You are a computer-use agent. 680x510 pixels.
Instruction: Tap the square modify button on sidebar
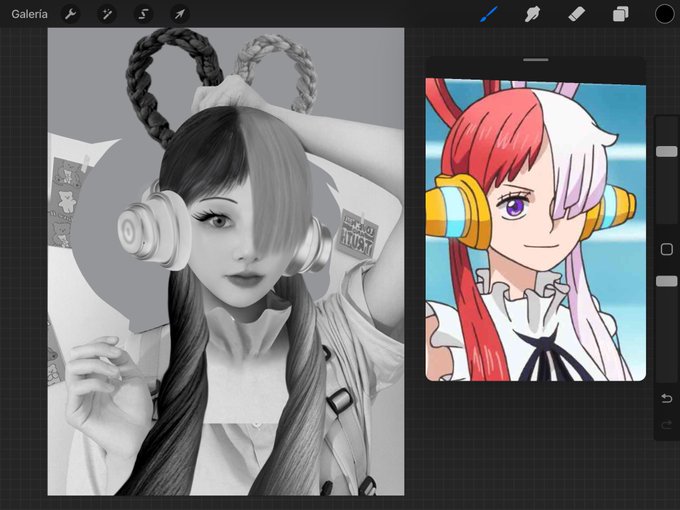667,249
